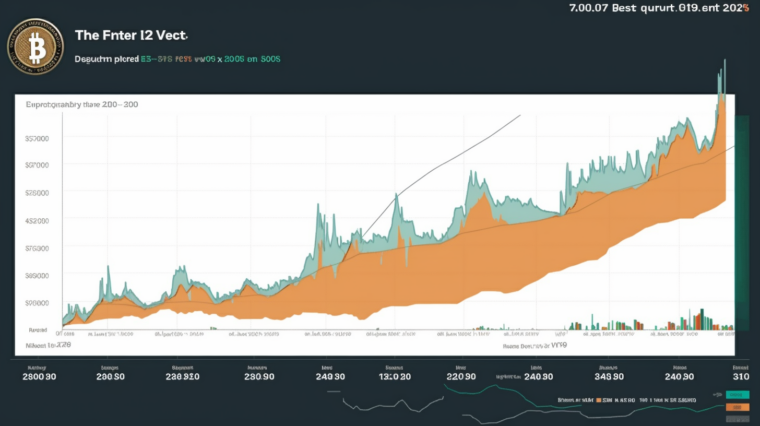The width and height of the screenshot is (760, 426).
Task: Select the 345.90 stat value
Action: (608, 377)
